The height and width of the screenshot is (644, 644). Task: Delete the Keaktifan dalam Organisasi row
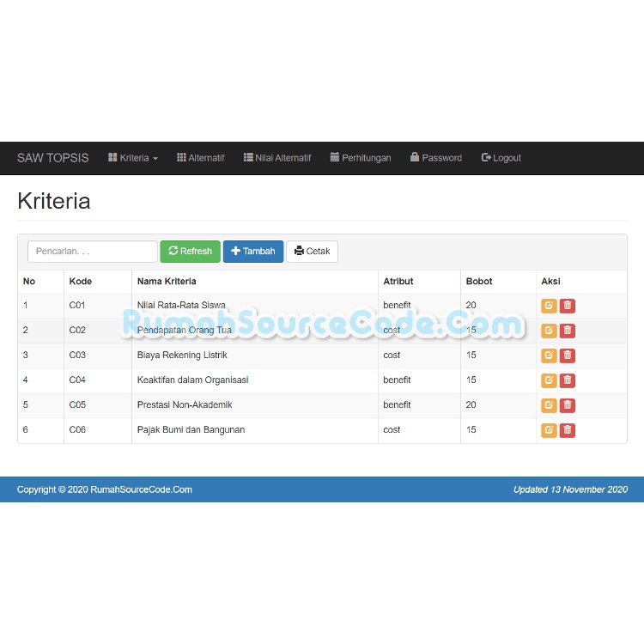coord(568,380)
